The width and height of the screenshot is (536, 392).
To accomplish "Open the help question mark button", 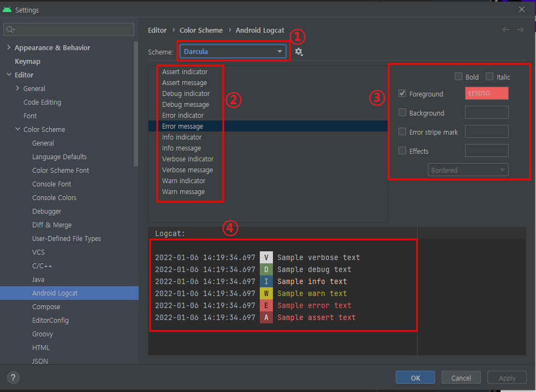I will (x=13, y=377).
